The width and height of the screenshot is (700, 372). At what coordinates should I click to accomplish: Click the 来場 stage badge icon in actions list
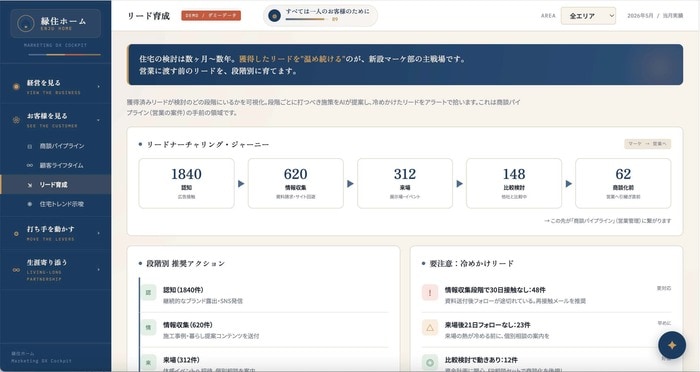[x=149, y=362]
